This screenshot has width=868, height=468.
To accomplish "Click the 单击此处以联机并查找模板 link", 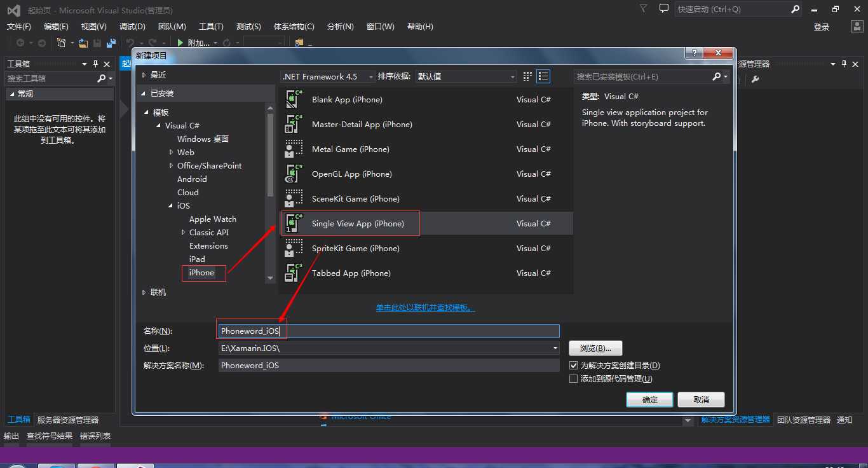I will [x=426, y=308].
